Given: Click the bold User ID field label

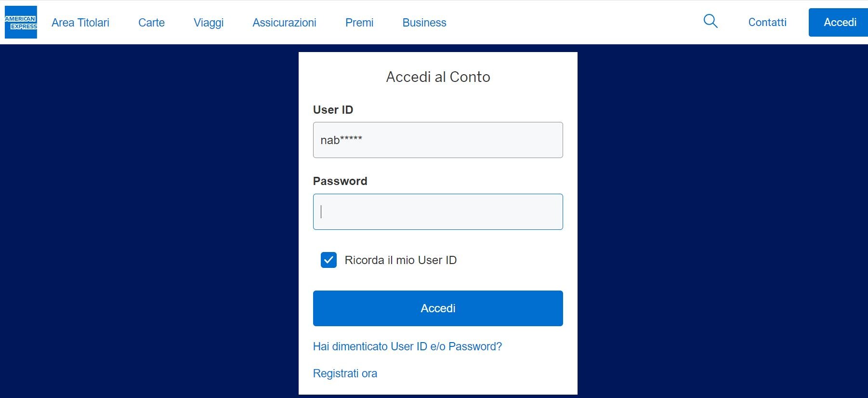Looking at the screenshot, I should coord(333,110).
